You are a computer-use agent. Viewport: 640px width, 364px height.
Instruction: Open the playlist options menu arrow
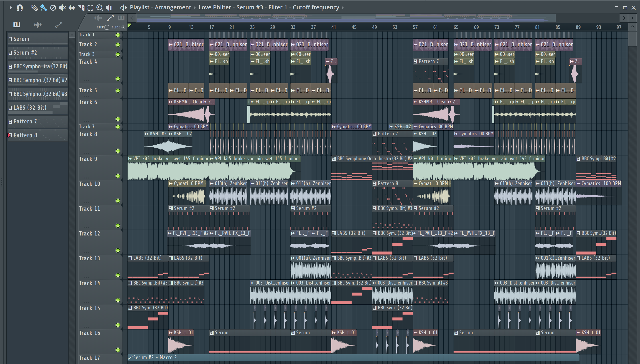pos(10,8)
